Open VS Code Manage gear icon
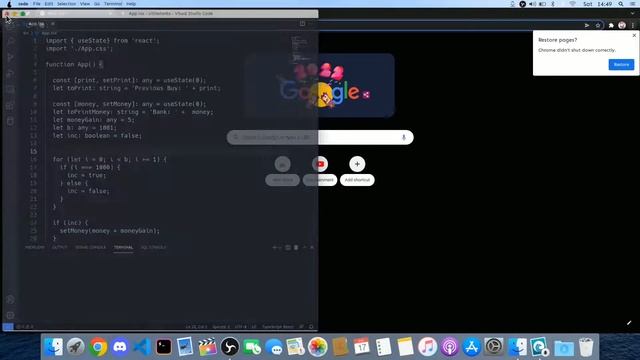Image resolution: width=640 pixels, height=360 pixels. (11, 316)
